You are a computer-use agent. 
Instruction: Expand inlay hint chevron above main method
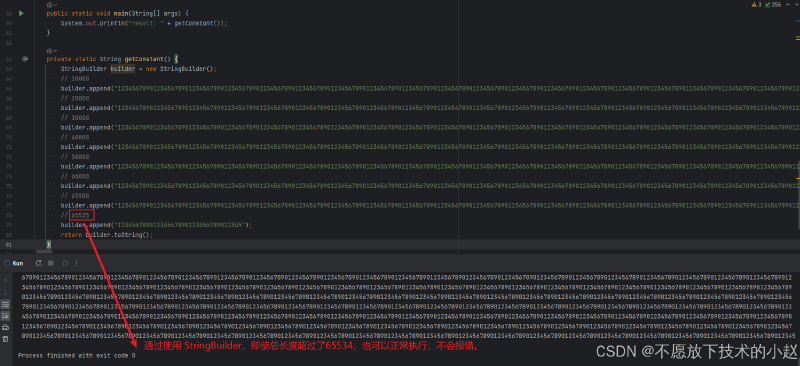(55, 5)
